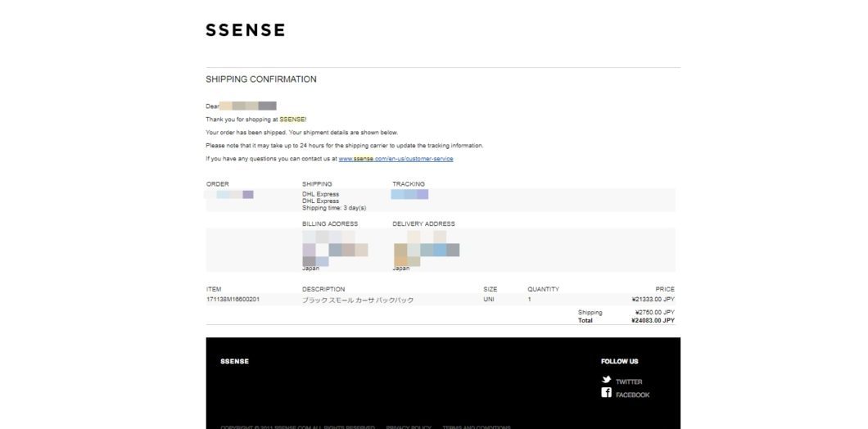This screenshot has height=429, width=868.
Task: Click the SHIPPING CONFIRMATION heading
Action: (261, 79)
